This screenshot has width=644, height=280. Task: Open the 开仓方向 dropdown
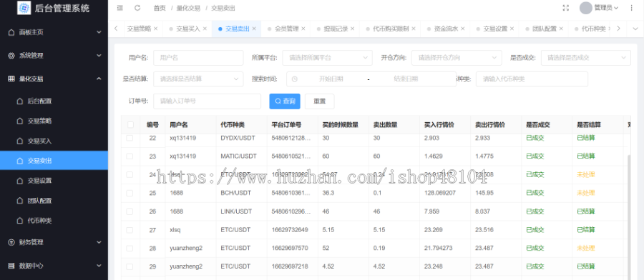pos(457,58)
